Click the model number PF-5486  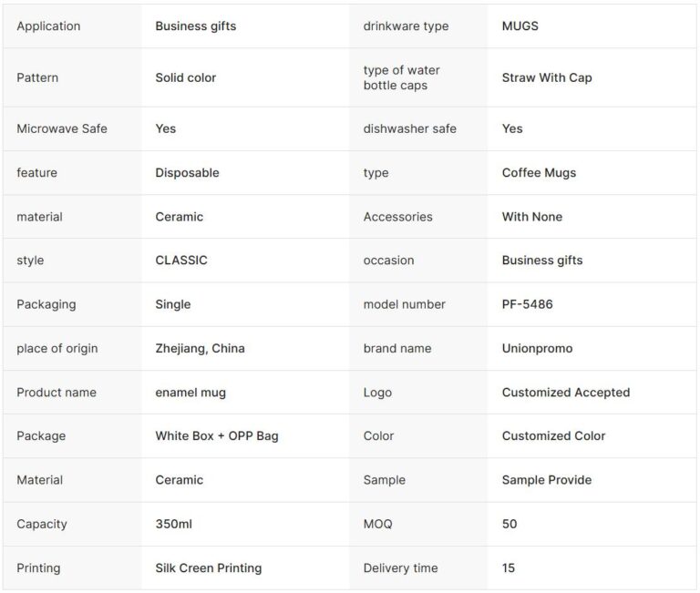tap(527, 304)
